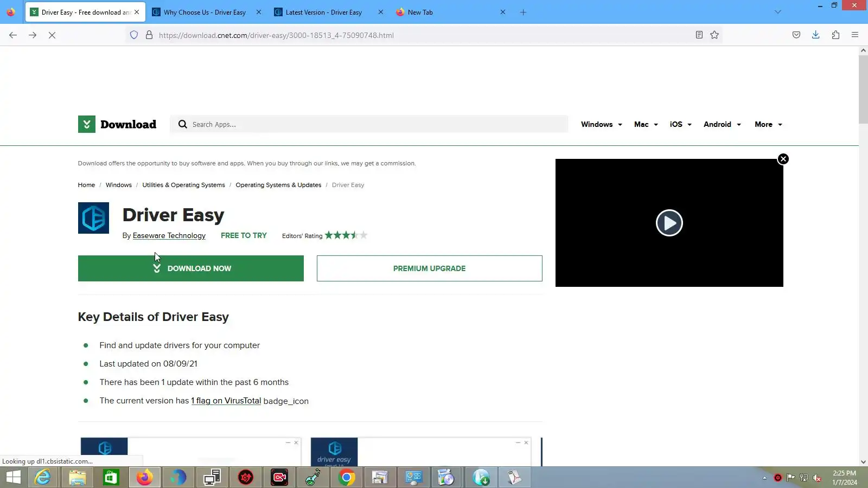Click the Editors' Rating stars
The width and height of the screenshot is (868, 488).
(346, 235)
